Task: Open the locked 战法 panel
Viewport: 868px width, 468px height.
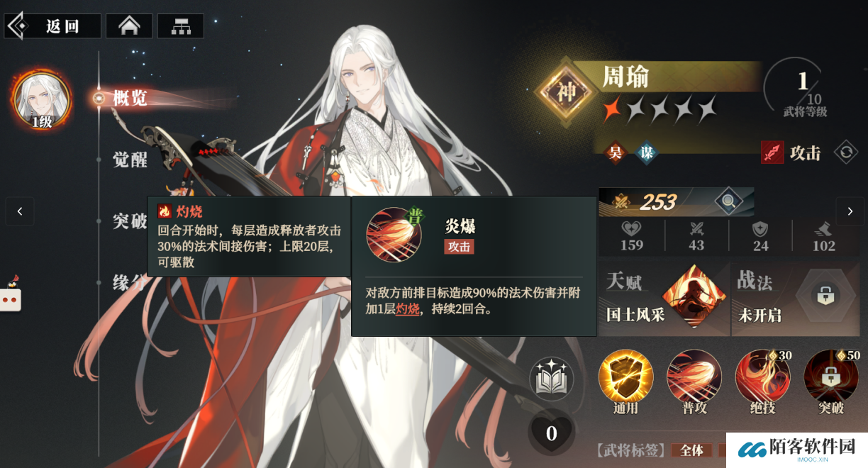Action: coord(796,299)
